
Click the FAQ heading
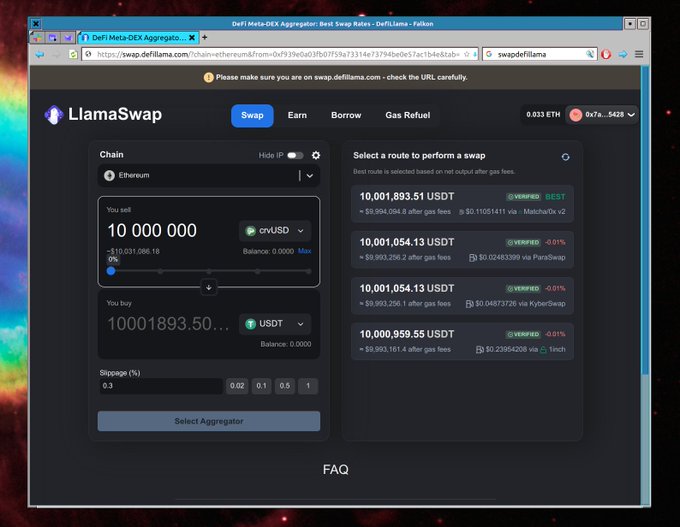[x=335, y=470]
